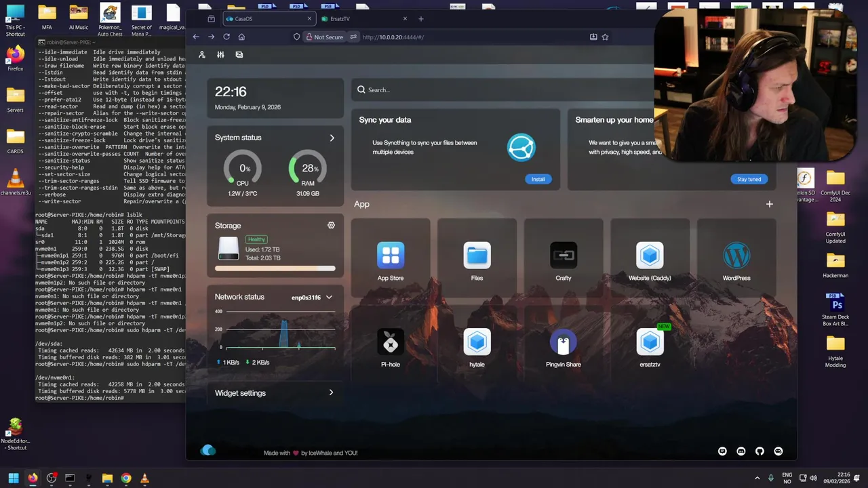Click the volume icon in the system tray
868x488 pixels.
coord(813,478)
